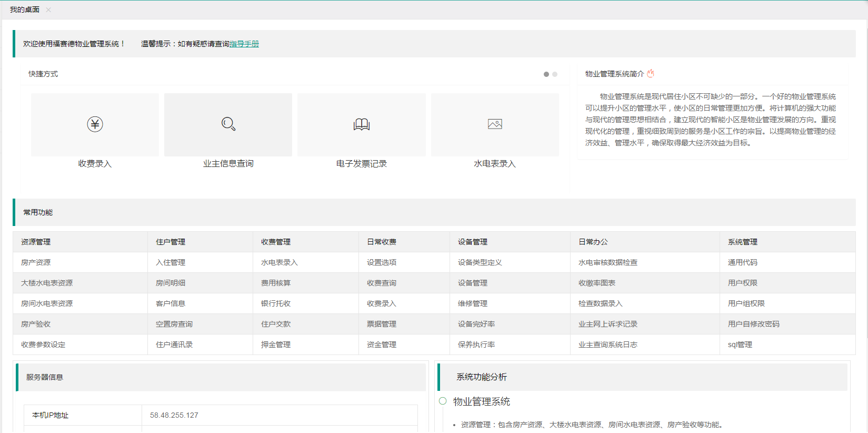
Task: Click the circle marker beside 物业管理系统
Action: [443, 401]
